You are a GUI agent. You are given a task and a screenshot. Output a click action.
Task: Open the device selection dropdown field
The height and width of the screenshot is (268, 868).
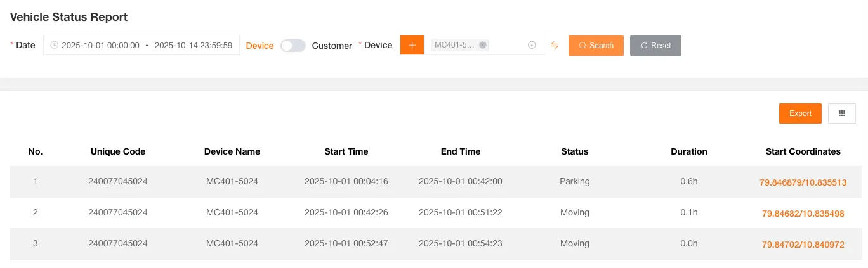coord(507,45)
